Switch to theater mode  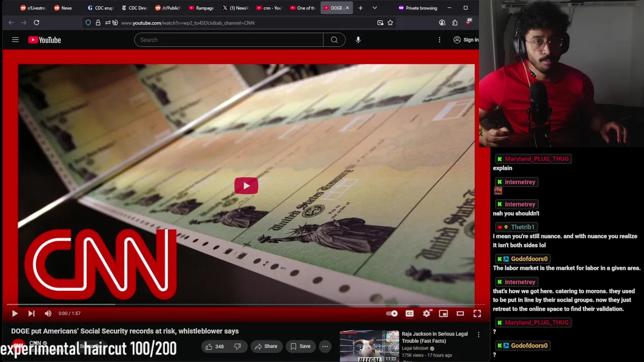click(460, 313)
